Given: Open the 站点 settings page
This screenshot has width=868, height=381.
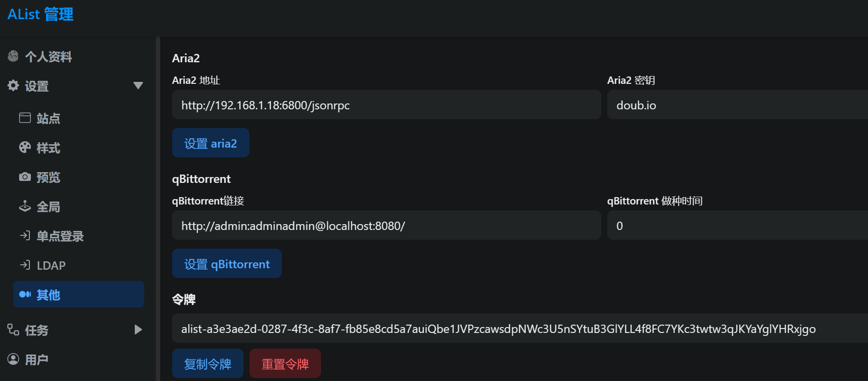Looking at the screenshot, I should click(x=49, y=118).
